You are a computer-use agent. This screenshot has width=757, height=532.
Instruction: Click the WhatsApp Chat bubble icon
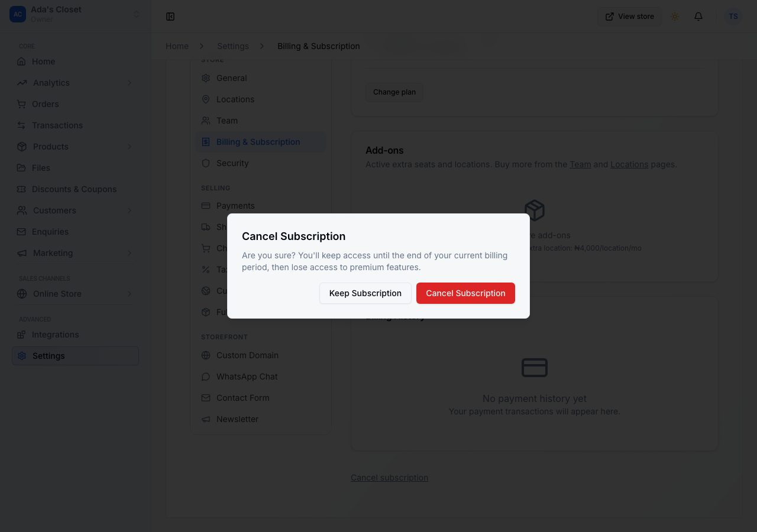click(x=206, y=377)
